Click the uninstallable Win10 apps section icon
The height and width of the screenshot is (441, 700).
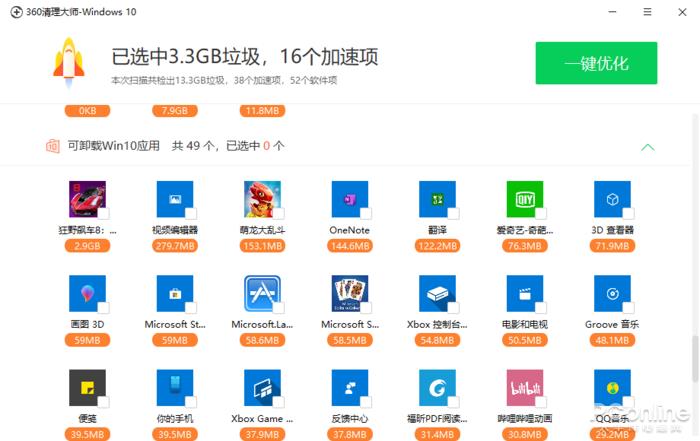pyautogui.click(x=53, y=146)
